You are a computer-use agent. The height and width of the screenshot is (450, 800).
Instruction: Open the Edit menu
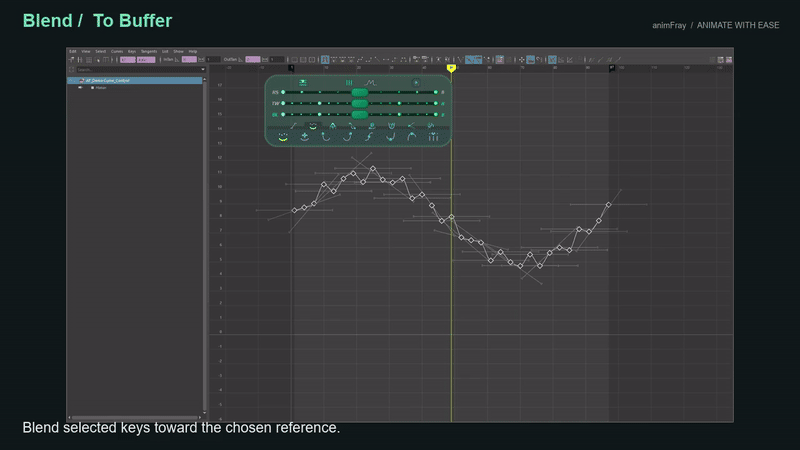pos(72,52)
